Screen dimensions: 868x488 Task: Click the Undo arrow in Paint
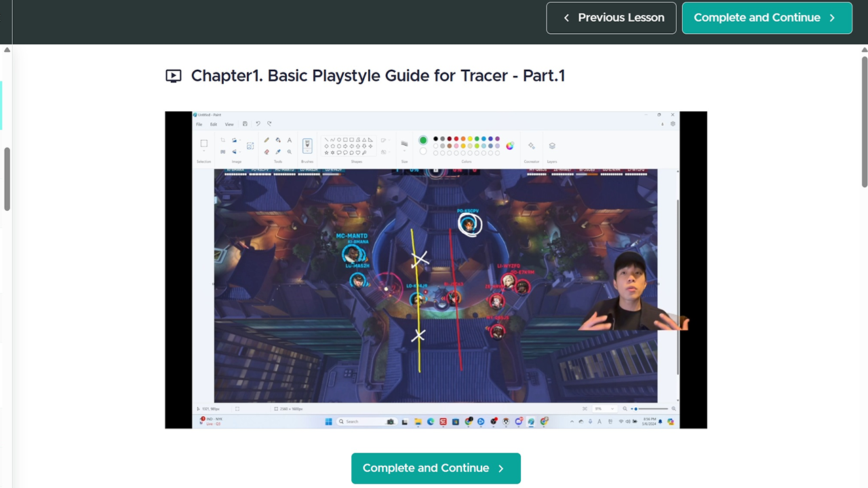click(x=258, y=124)
